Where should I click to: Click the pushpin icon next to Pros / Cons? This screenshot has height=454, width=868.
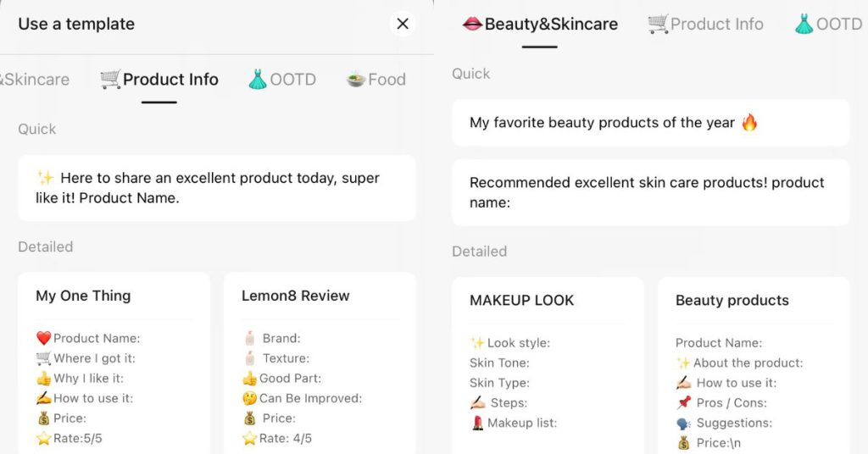(x=684, y=402)
